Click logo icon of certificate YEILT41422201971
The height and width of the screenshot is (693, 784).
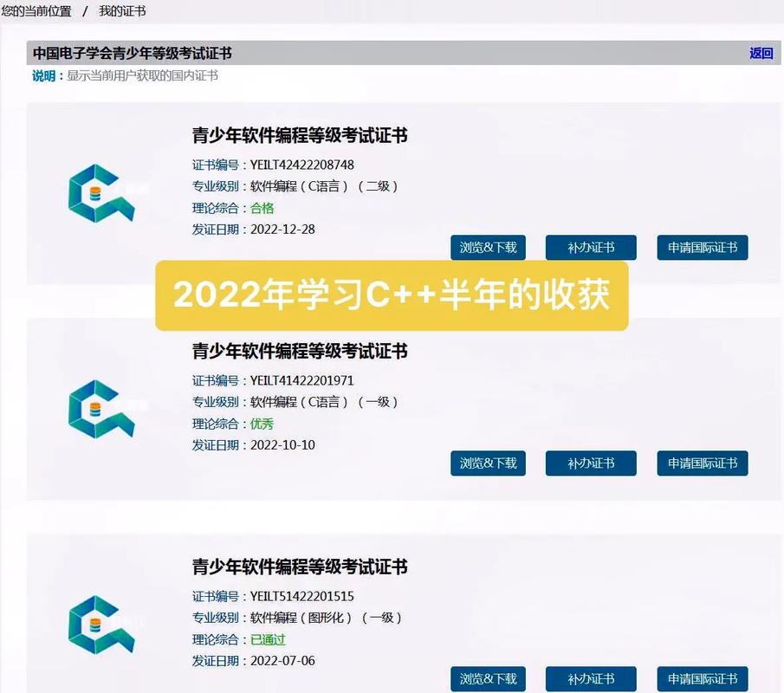(101, 409)
